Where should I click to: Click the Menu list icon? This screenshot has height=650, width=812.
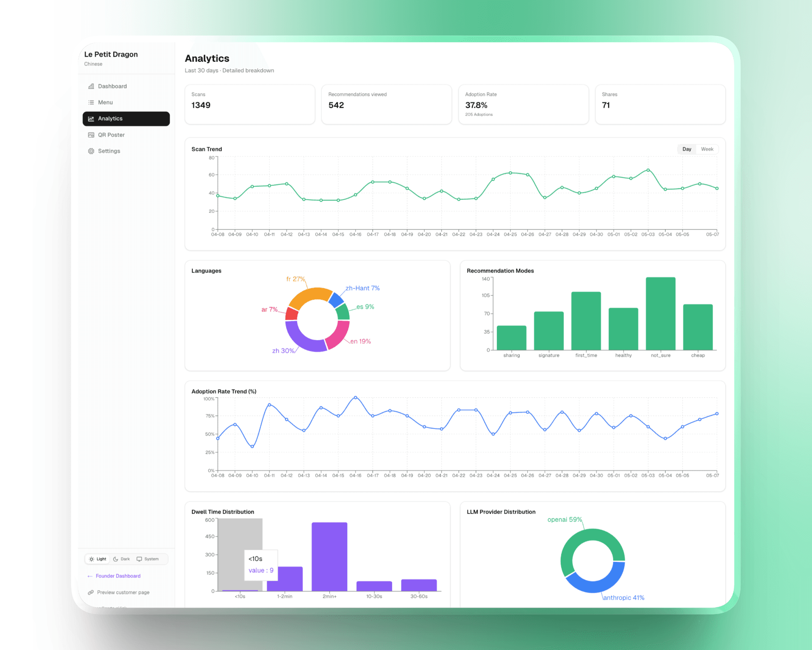91,102
